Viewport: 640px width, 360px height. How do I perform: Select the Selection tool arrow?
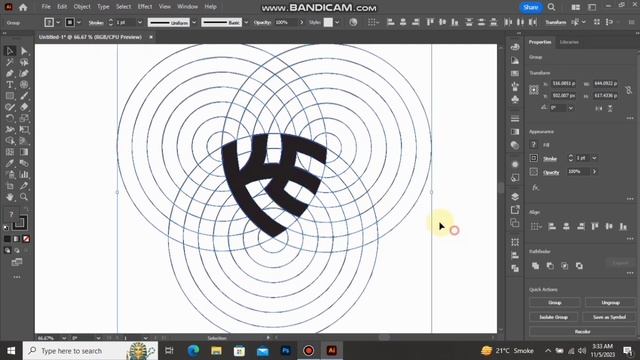point(10,51)
